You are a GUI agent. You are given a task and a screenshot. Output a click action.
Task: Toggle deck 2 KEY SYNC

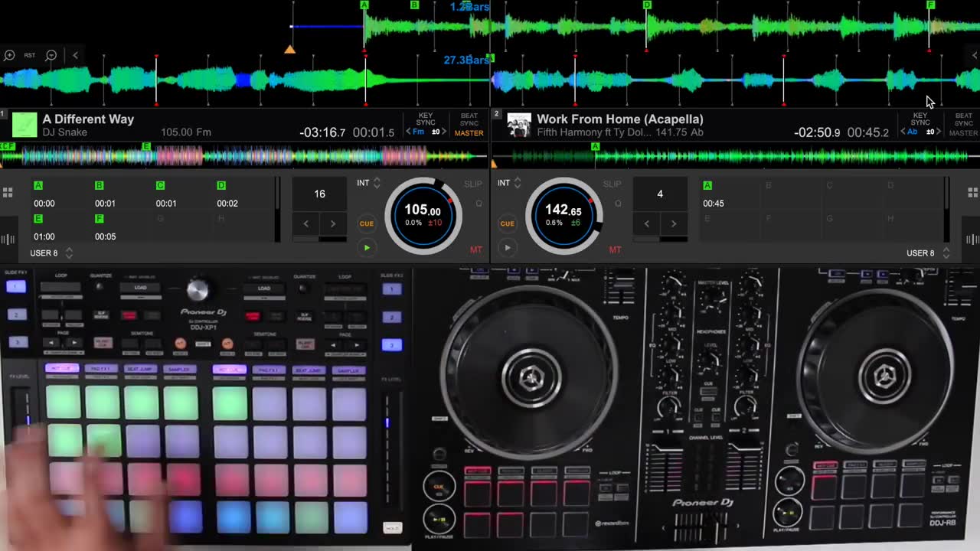point(920,119)
